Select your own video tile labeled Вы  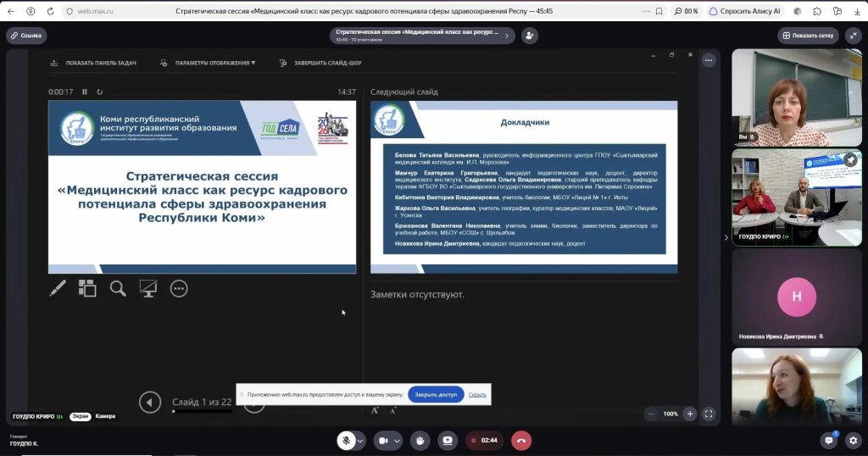click(797, 97)
